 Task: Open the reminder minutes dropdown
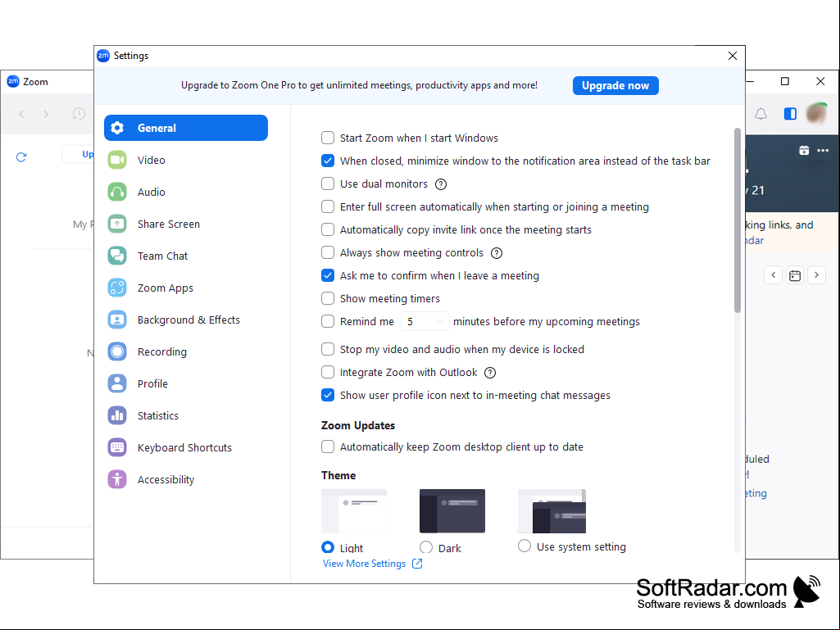tap(425, 321)
